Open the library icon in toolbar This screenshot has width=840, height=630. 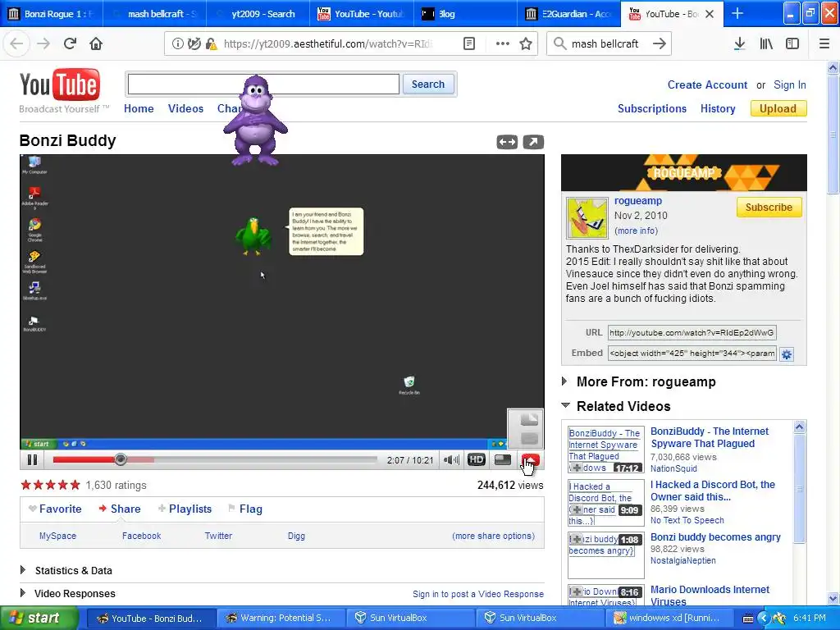[766, 43]
